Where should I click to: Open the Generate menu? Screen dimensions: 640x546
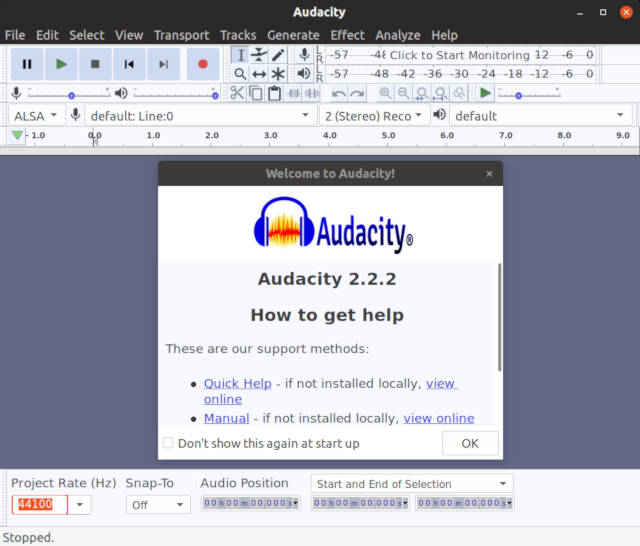[x=293, y=35]
